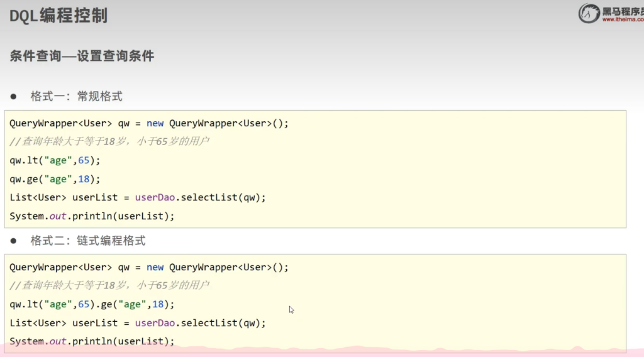The width and height of the screenshot is (644, 357).
Task: Click the pink waveform strip at the bottom
Action: 377,351
